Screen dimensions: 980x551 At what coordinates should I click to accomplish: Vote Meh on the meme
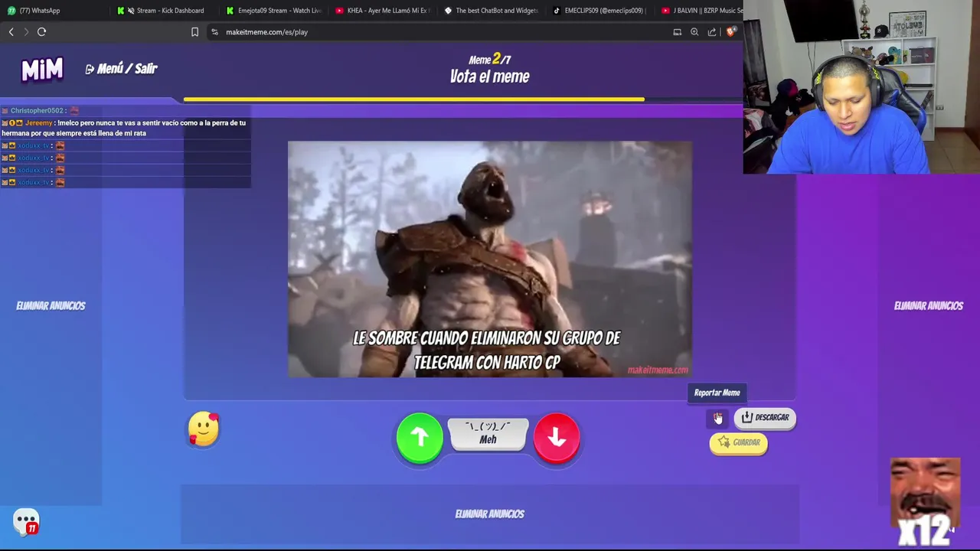point(488,434)
